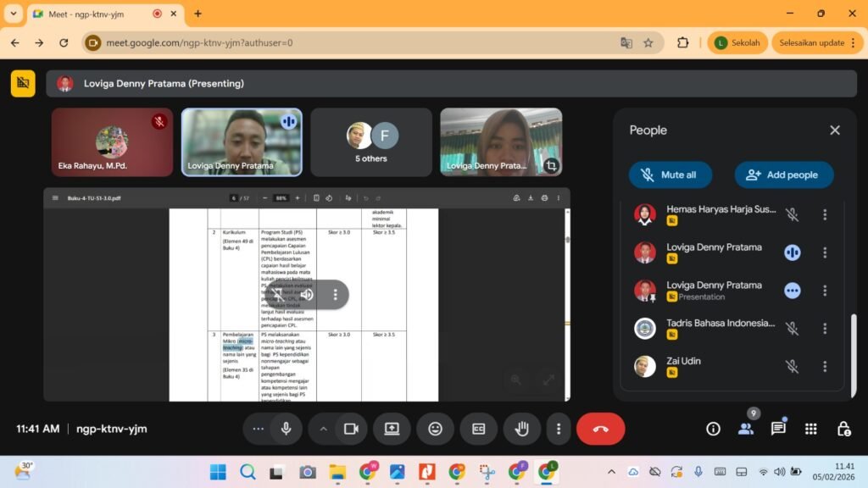Click the Mute all button
This screenshot has width=868, height=488.
(670, 175)
